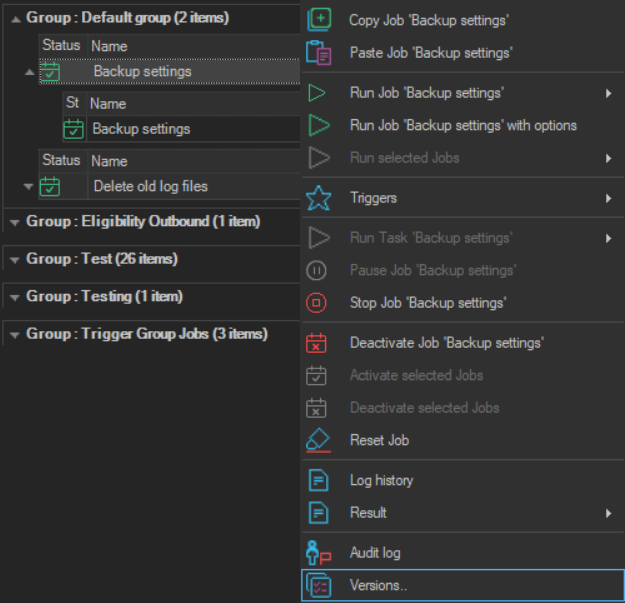This screenshot has height=603, width=625.
Task: Click the Reset Job eraser icon
Action: (x=317, y=440)
